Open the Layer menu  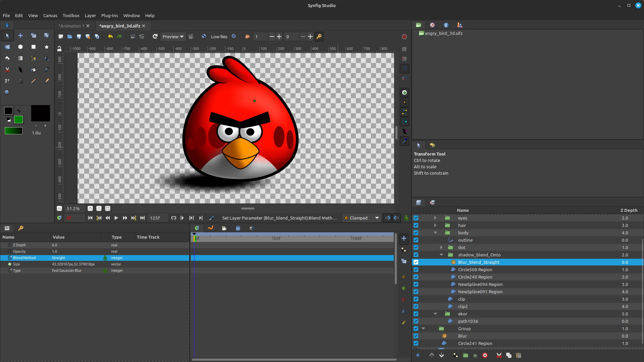coord(90,15)
